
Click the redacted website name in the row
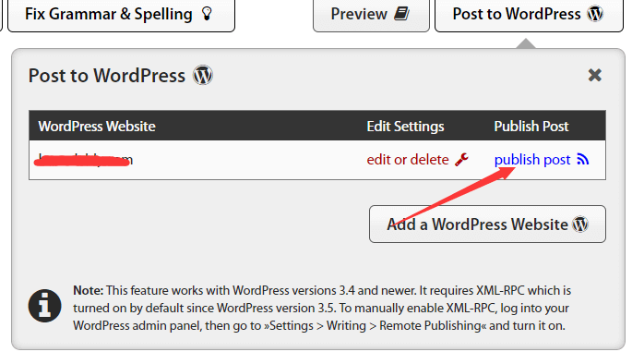click(83, 160)
